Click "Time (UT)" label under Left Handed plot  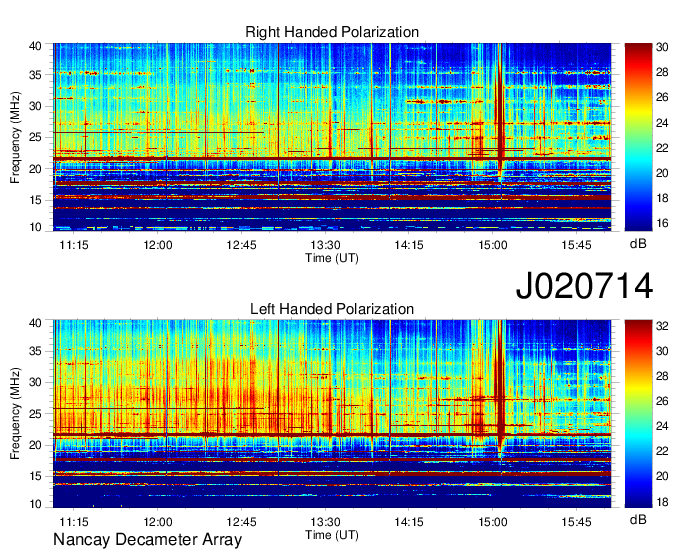(x=332, y=535)
